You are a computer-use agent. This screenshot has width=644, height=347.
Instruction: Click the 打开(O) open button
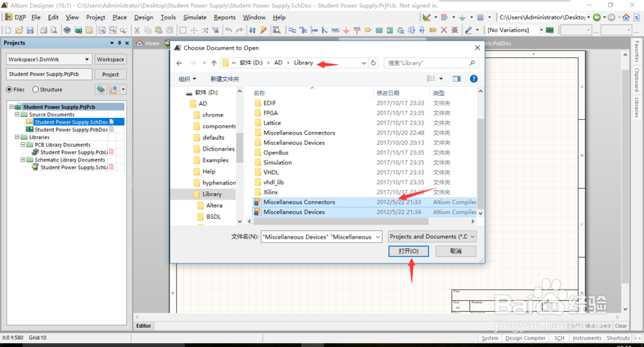[409, 251]
